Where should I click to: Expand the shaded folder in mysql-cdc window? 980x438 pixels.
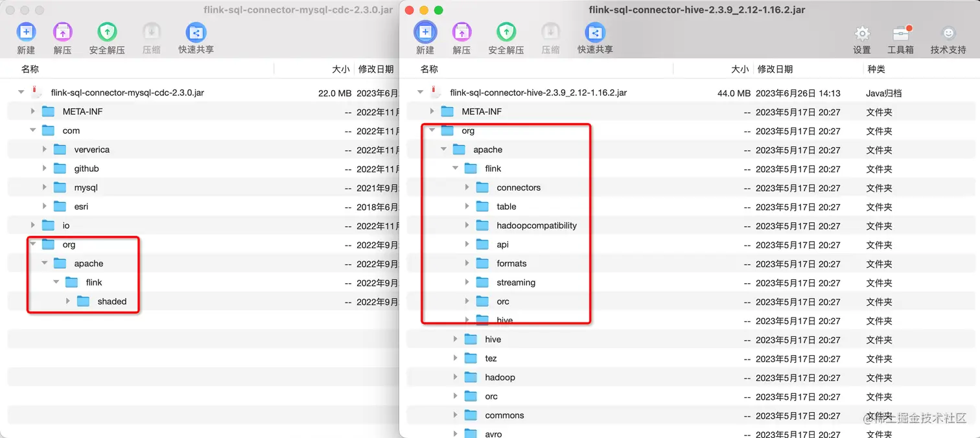point(67,301)
